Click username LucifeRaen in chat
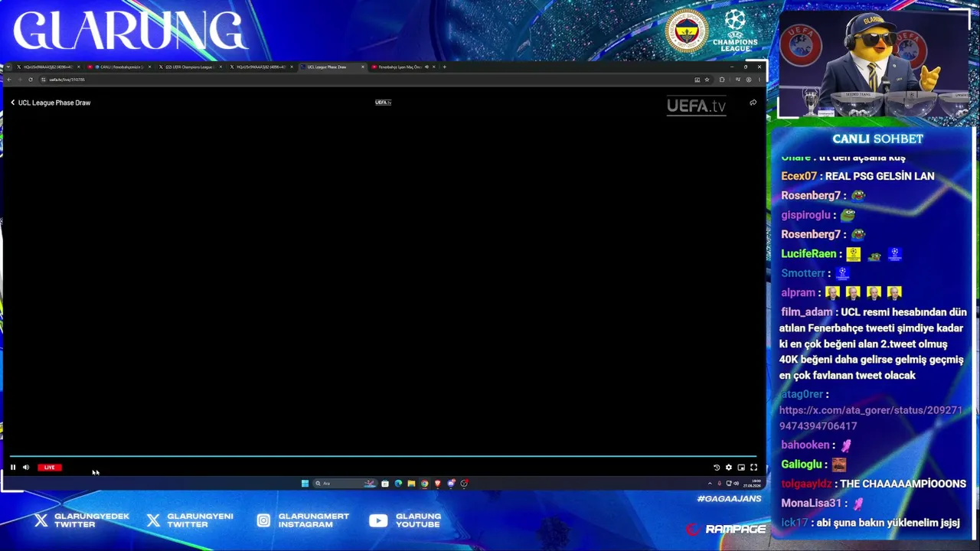The height and width of the screenshot is (551, 980). (808, 254)
